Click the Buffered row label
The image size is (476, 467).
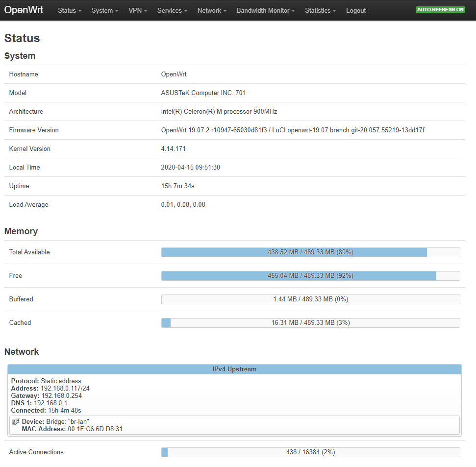tap(21, 299)
